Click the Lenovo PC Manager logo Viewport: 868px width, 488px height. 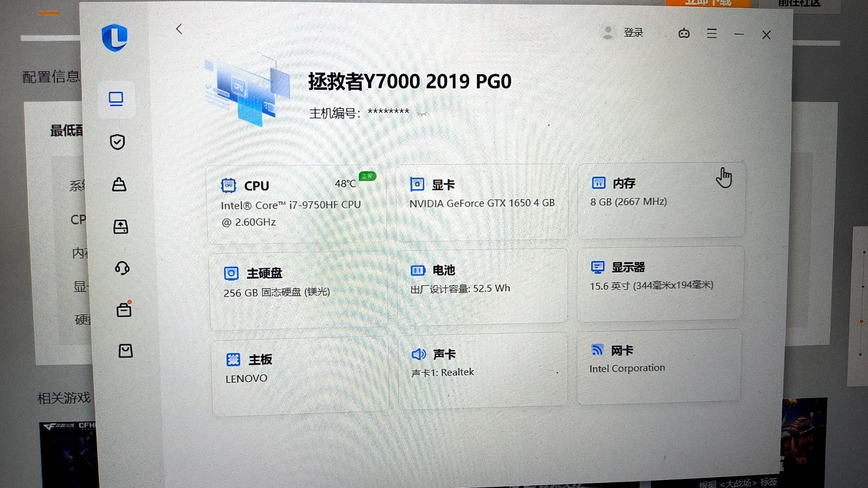tap(114, 38)
